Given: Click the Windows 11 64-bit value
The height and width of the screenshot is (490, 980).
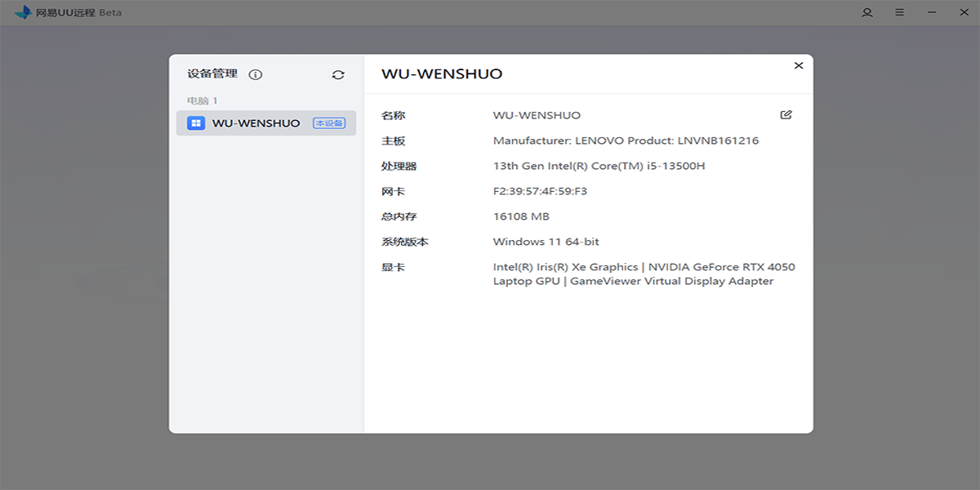Looking at the screenshot, I should (x=546, y=242).
